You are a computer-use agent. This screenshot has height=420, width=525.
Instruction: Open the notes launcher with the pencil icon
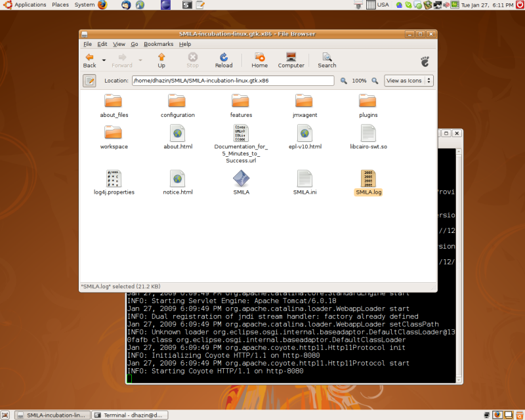coord(200,5)
